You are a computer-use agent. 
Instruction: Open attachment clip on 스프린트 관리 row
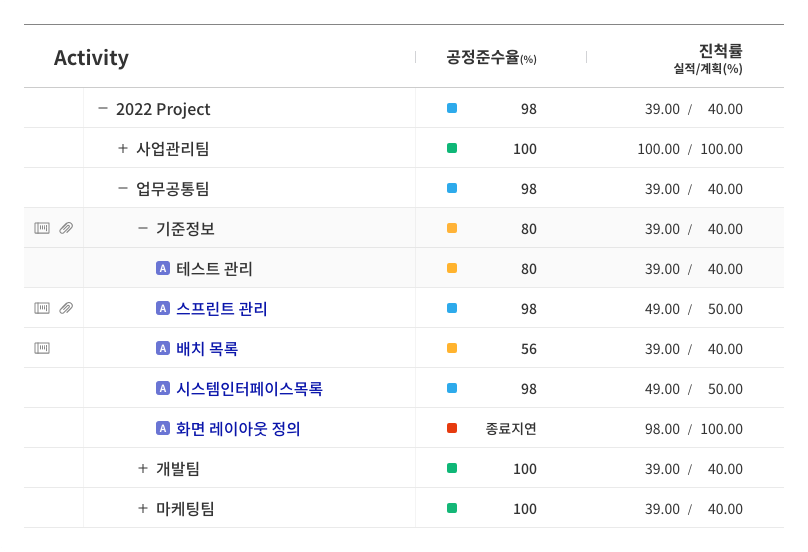66,308
